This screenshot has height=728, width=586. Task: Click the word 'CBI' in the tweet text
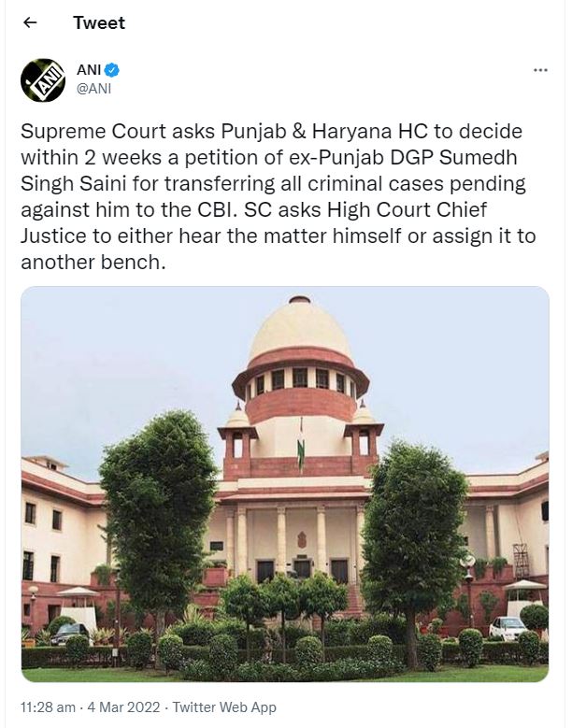pyautogui.click(x=215, y=210)
